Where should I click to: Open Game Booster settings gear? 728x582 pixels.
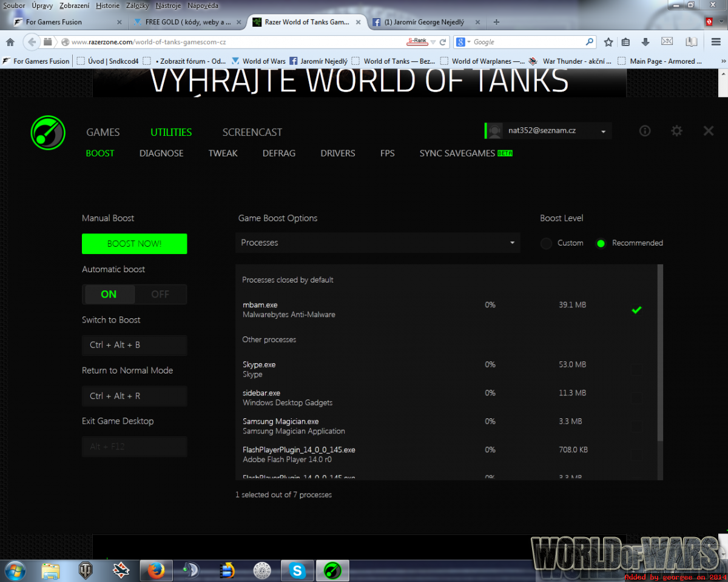click(x=676, y=131)
